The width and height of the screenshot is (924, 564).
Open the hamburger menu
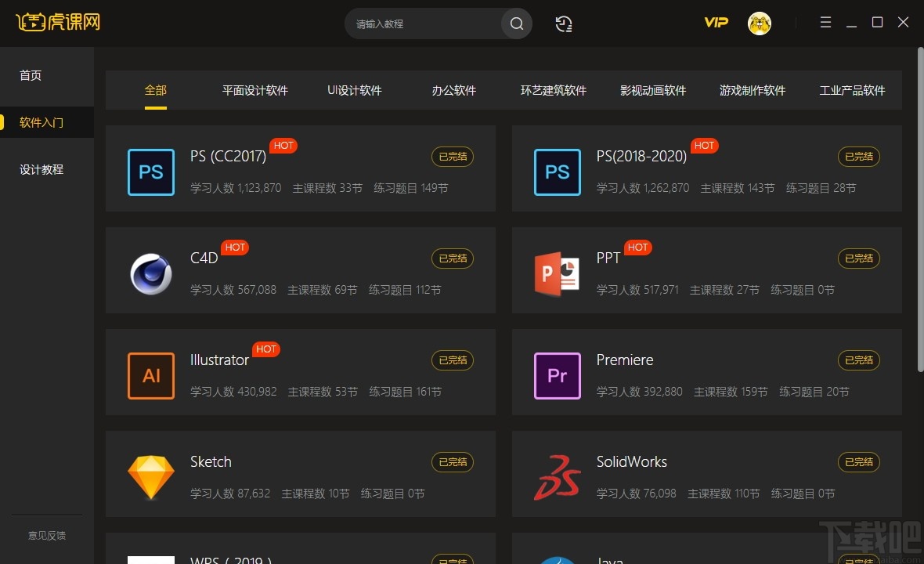point(825,22)
